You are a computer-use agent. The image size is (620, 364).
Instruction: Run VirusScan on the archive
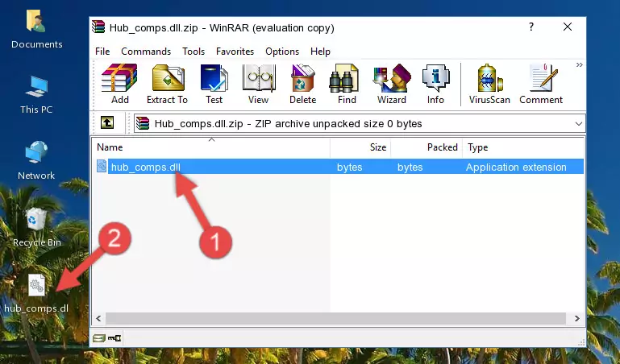point(489,84)
